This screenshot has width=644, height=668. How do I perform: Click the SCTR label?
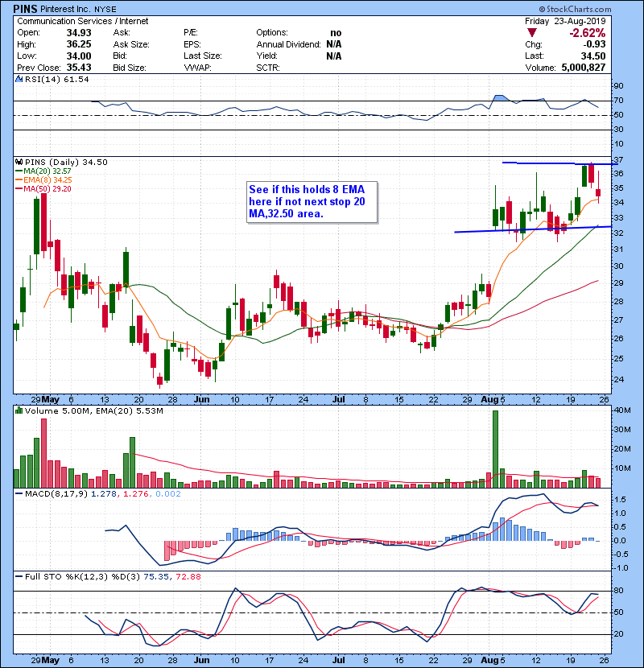(x=268, y=68)
